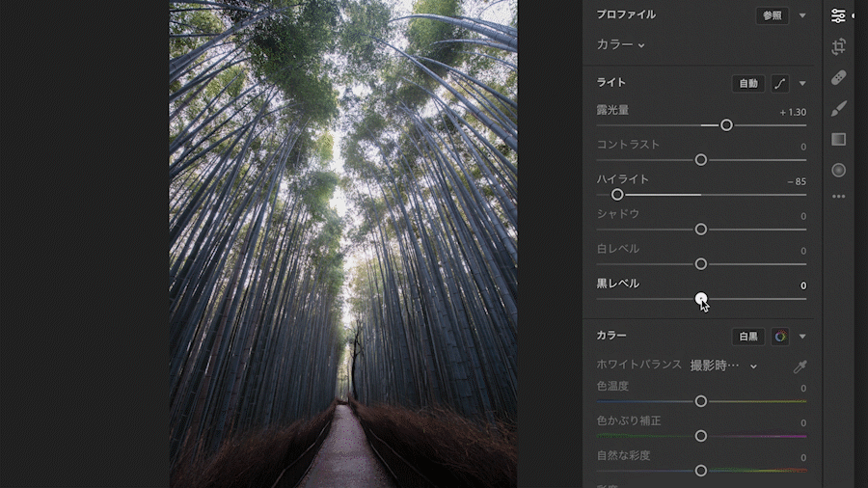Select the Linear gradient tool
Image resolution: width=868 pixels, height=488 pixels.
838,140
